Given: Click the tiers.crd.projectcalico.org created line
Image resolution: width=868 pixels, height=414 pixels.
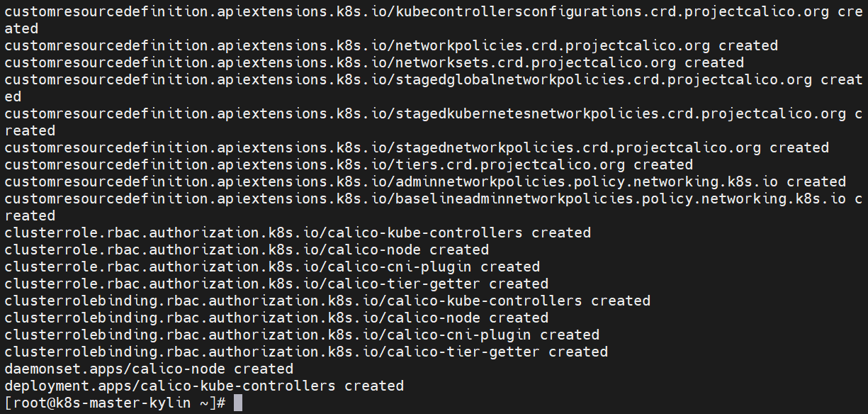Looking at the screenshot, I should pyautogui.click(x=349, y=164).
